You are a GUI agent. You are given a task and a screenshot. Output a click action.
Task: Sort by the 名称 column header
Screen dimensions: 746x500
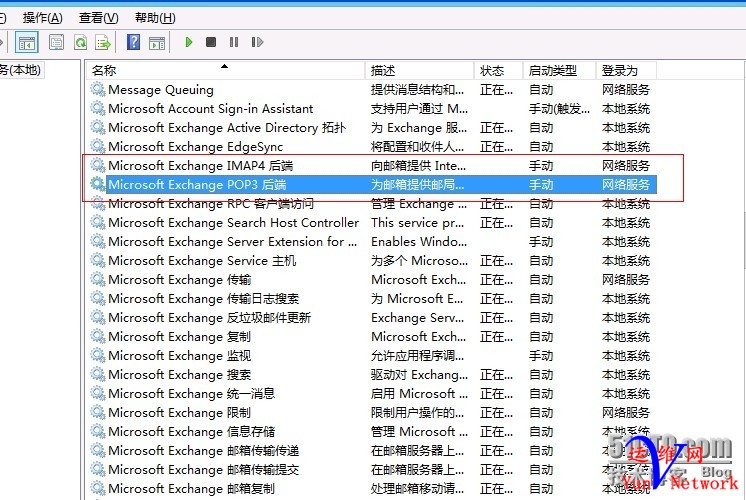[226, 70]
